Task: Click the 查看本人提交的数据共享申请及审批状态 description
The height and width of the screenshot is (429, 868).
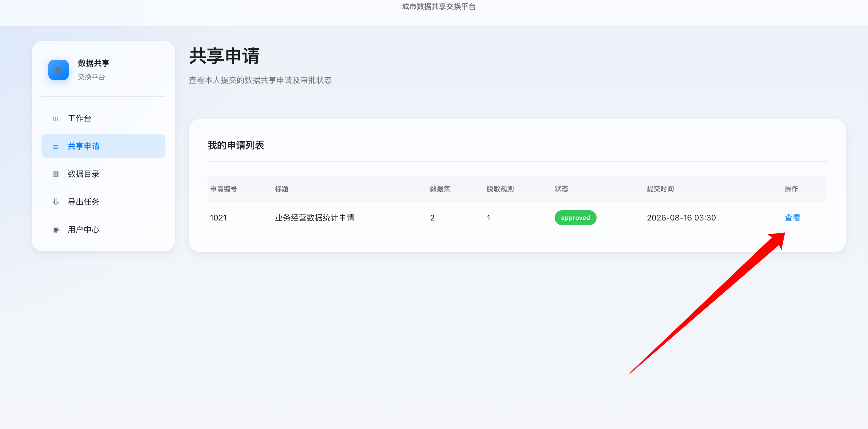Action: (x=260, y=80)
